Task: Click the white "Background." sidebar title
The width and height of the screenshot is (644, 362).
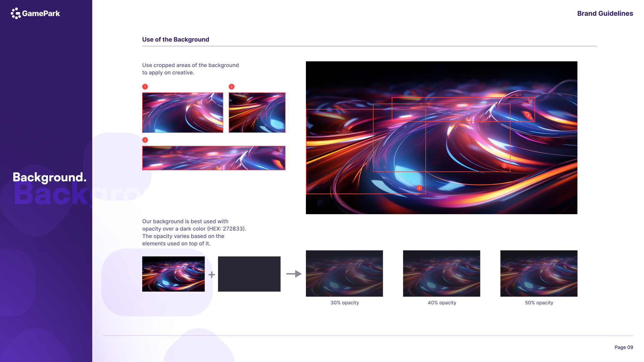Action: click(50, 177)
